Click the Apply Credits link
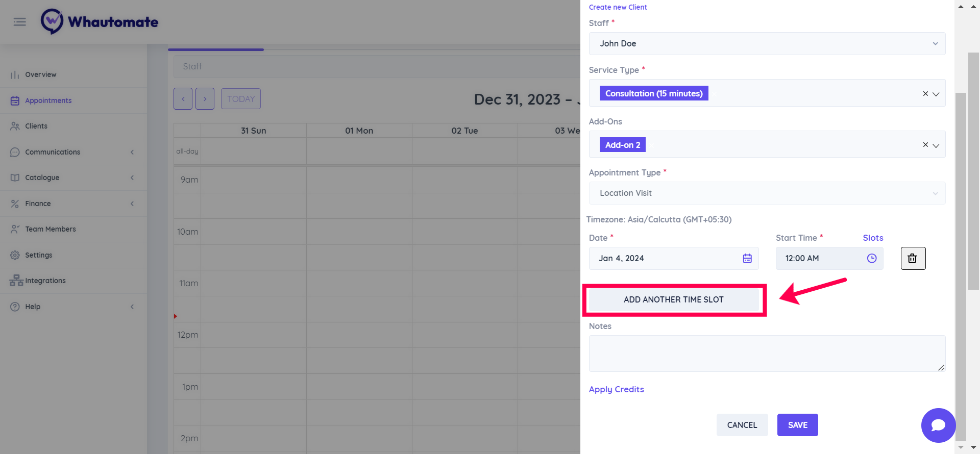The width and height of the screenshot is (980, 454). 616,389
